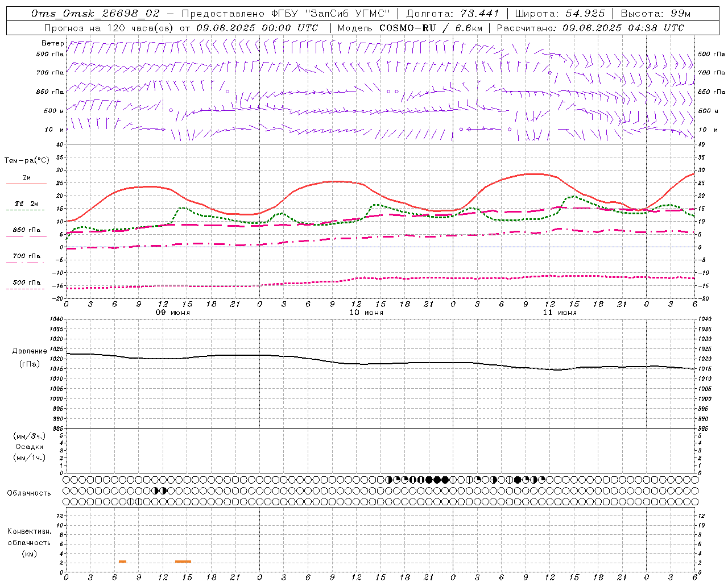The height and width of the screenshot is (582, 728).
Task: Click the Осадки panel label
Action: (30, 447)
